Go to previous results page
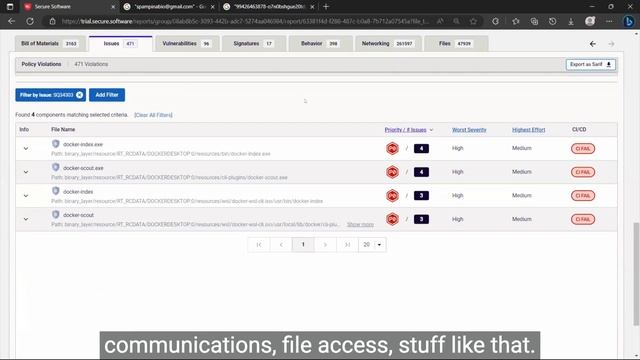The height and width of the screenshot is (360, 640). click(281, 244)
